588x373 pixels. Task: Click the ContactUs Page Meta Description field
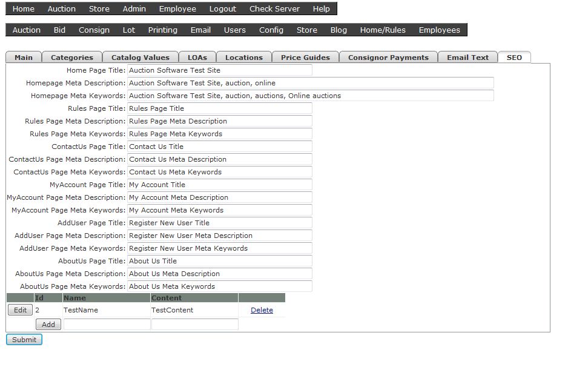220,159
